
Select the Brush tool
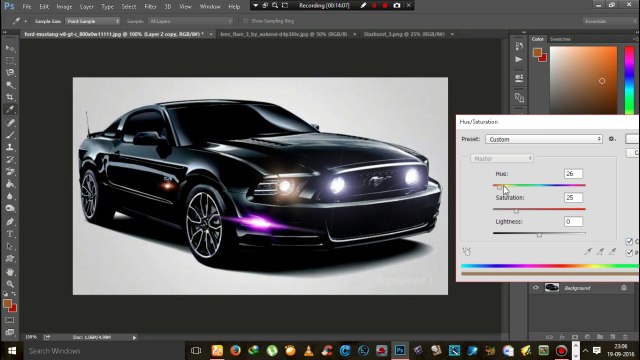coord(10,135)
